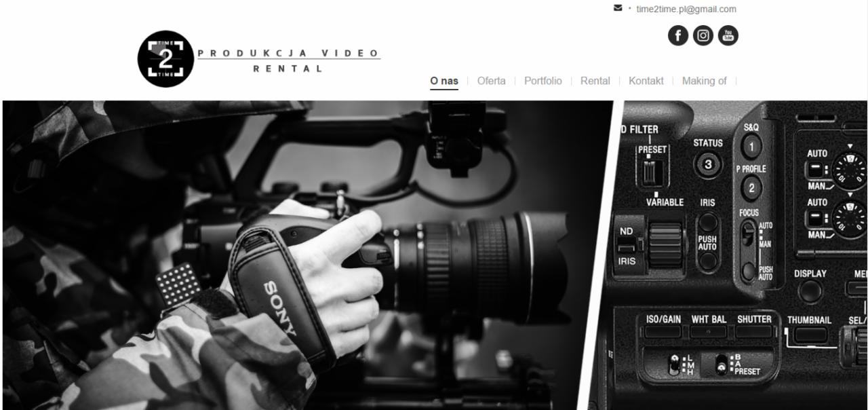Visit the YouTube channel icon

tap(727, 35)
